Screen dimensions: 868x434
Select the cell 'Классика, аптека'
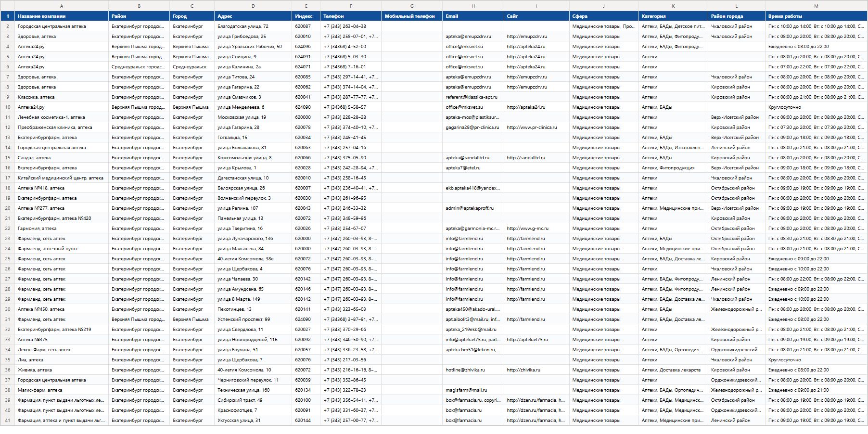[62, 97]
